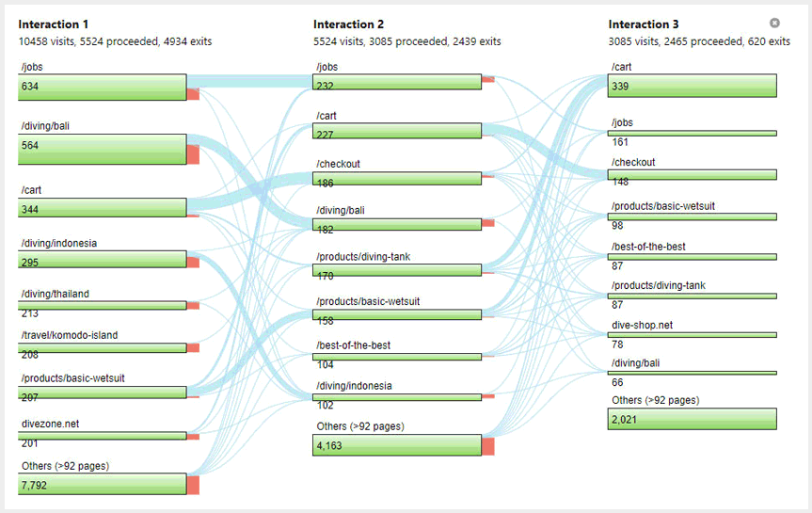812x513 pixels.
Task: Click red exit bar beside /diving/bali 564
Action: point(193,154)
